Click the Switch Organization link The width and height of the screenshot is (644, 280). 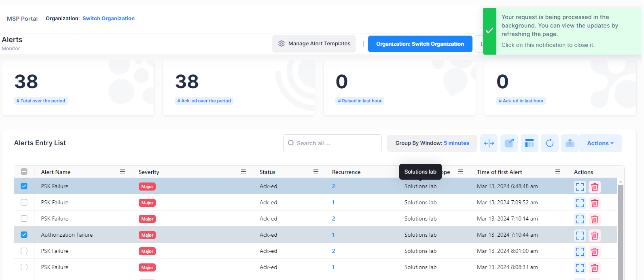108,19
